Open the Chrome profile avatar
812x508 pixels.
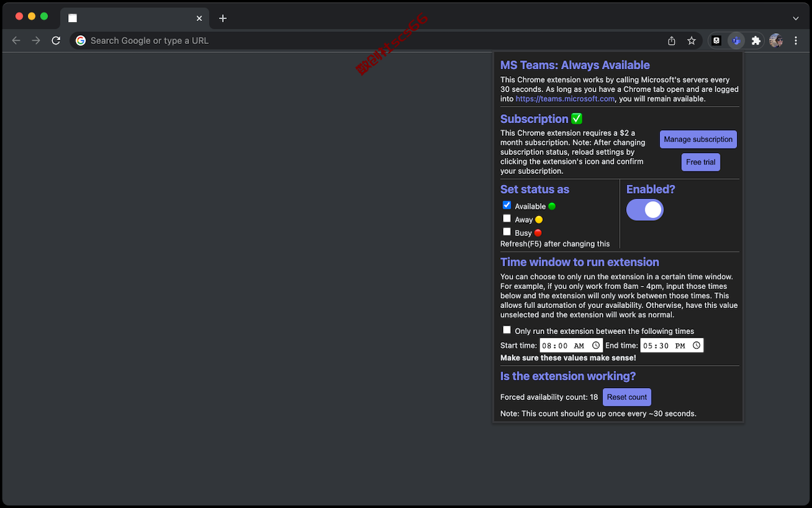[x=776, y=41]
